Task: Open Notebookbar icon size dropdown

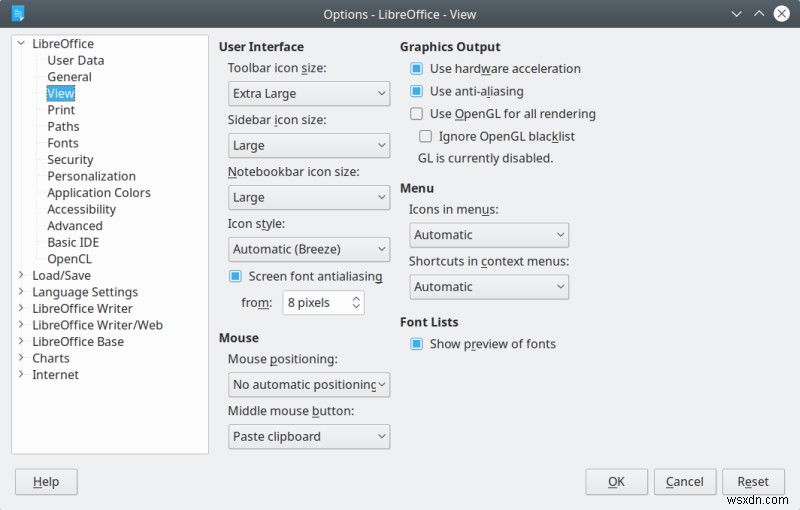Action: click(309, 198)
